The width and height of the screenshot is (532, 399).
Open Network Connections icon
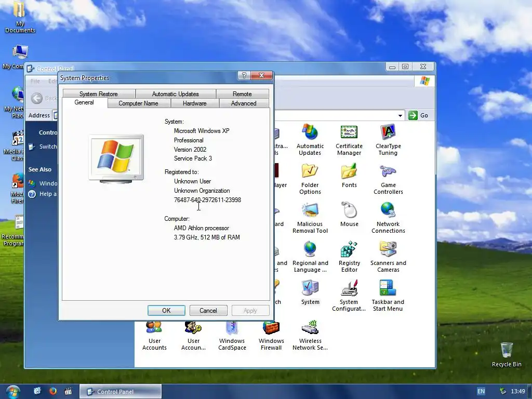[388, 218]
